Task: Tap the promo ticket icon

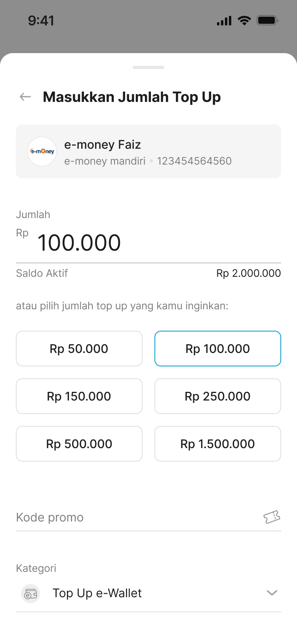Action: click(x=272, y=517)
